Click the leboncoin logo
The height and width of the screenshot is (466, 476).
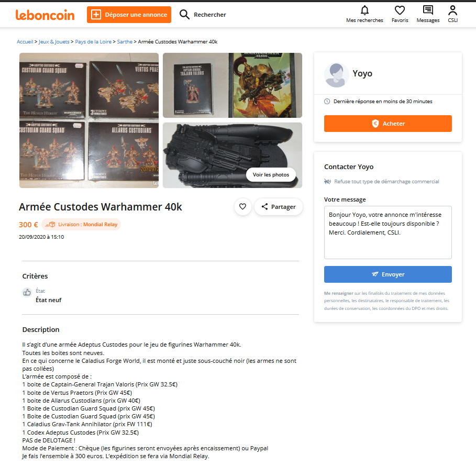point(45,15)
